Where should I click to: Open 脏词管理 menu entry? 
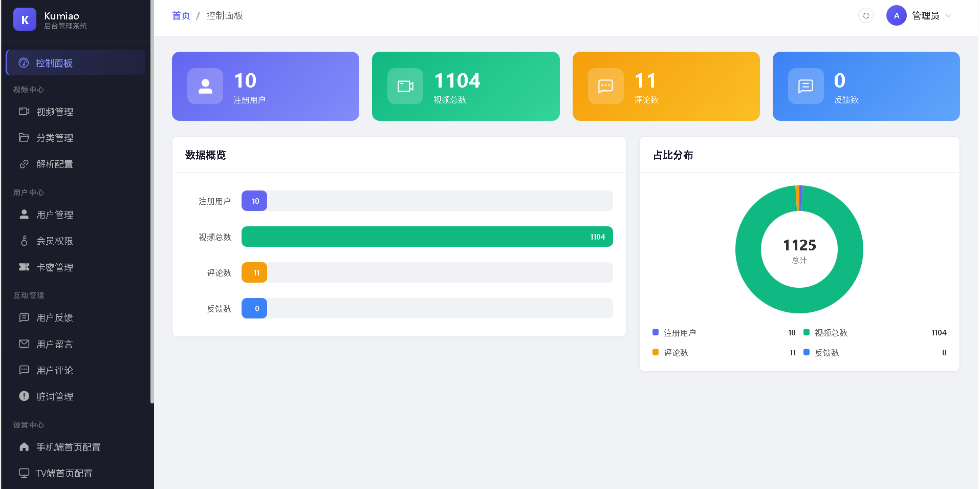coord(76,396)
